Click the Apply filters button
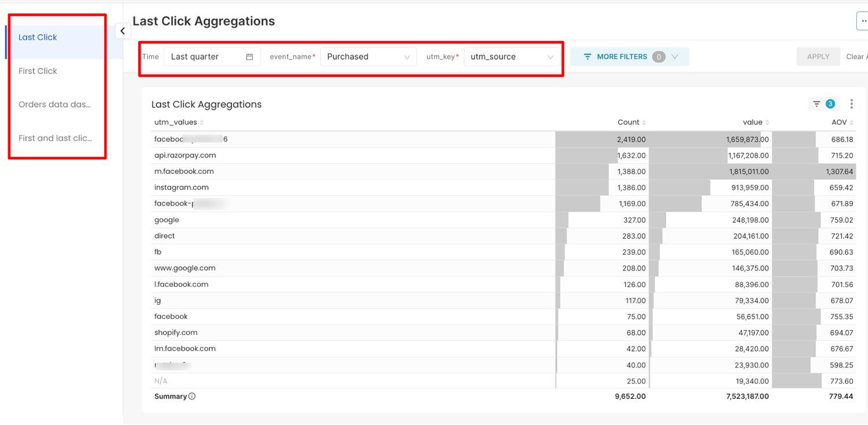 coord(818,57)
